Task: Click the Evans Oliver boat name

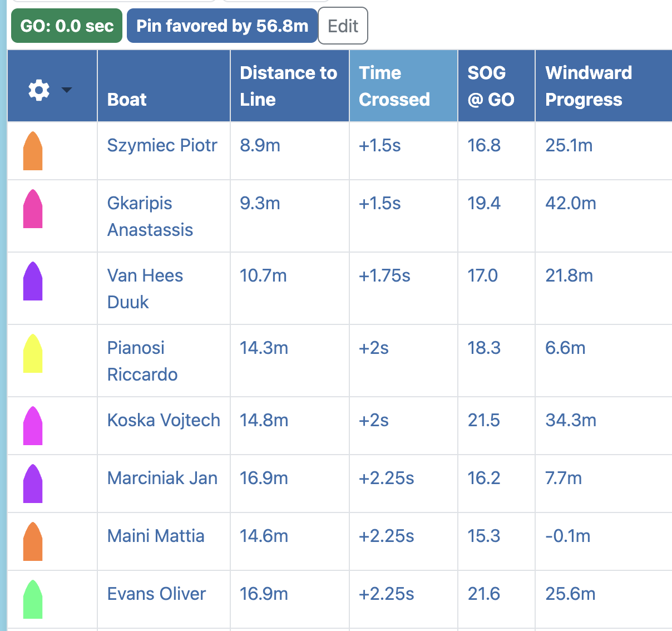Action: point(156,594)
